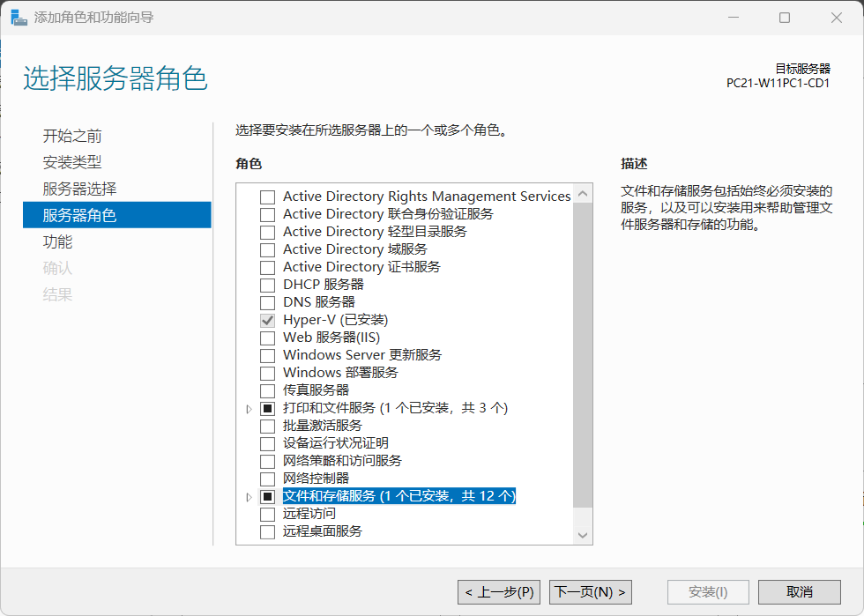Screen dimensions: 864x616
Task: Check Active Directory 联合身份验证服务 checkbox
Action: pos(267,214)
